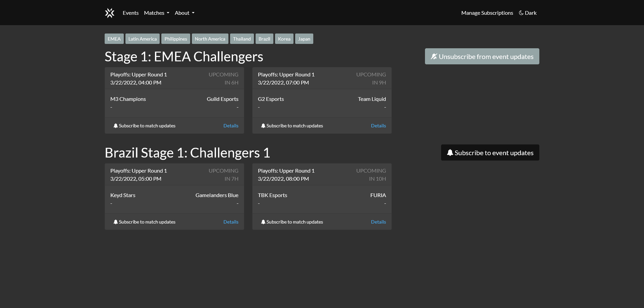
Task: Click the Stage 1: EMEA Challengers heading
Action: (x=184, y=56)
